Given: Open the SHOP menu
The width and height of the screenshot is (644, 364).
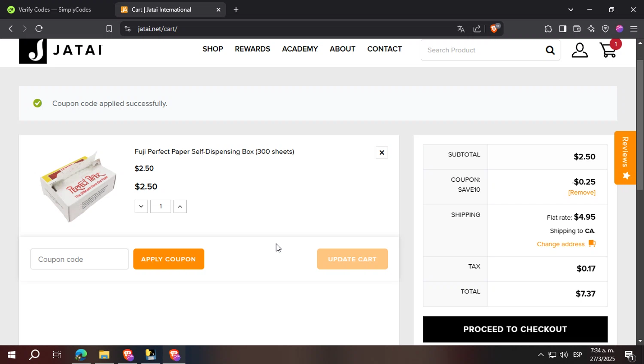Looking at the screenshot, I should tap(213, 49).
